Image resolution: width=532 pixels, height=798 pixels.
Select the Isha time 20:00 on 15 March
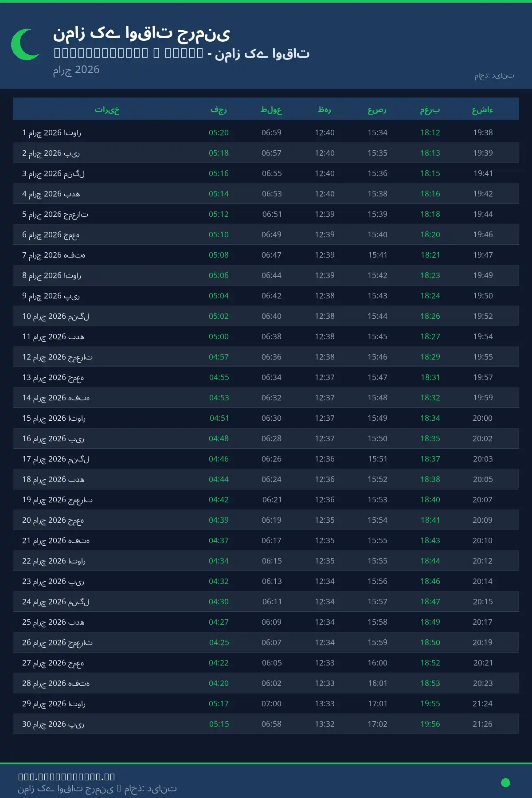click(482, 418)
